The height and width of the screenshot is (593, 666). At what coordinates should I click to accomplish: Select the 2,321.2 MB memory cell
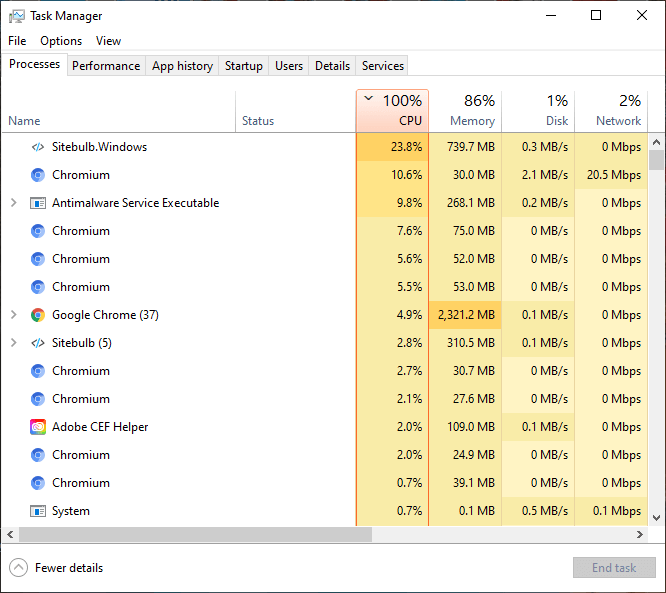(465, 315)
